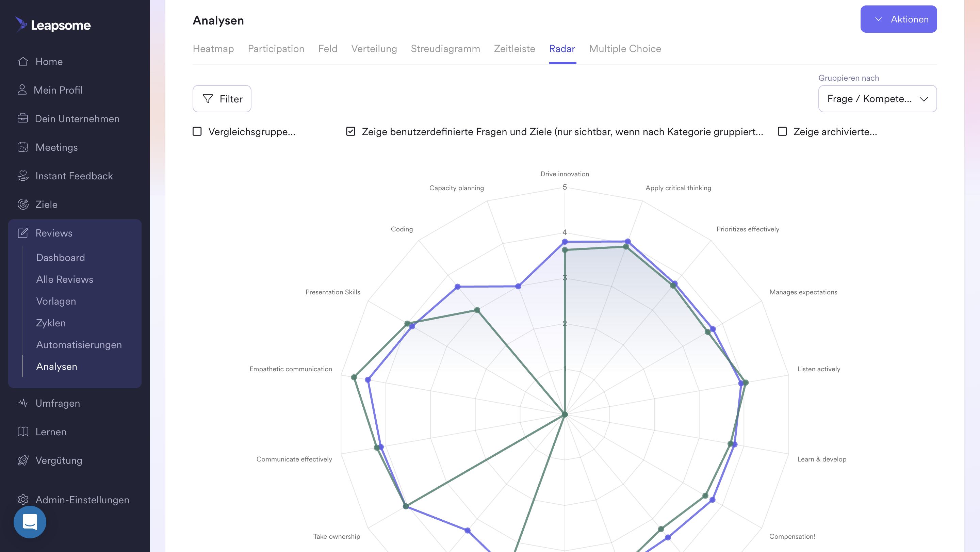The height and width of the screenshot is (552, 980).
Task: Open the chat support bubble
Action: point(30,522)
